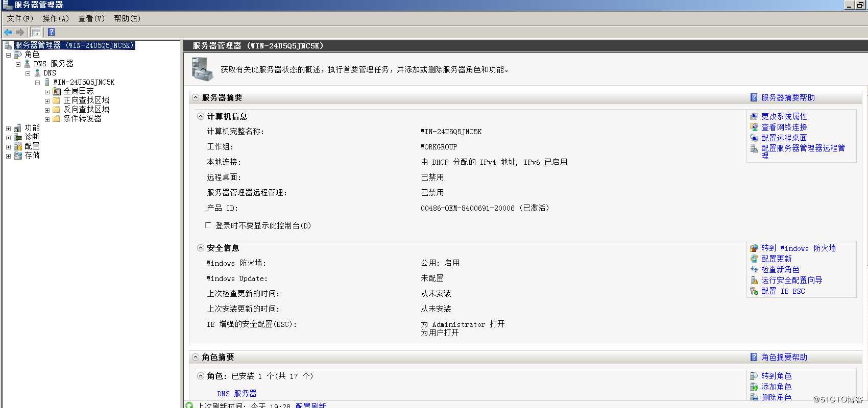Click the help icon beside 角色摘要帮助
This screenshot has height=408, width=868.
click(754, 357)
